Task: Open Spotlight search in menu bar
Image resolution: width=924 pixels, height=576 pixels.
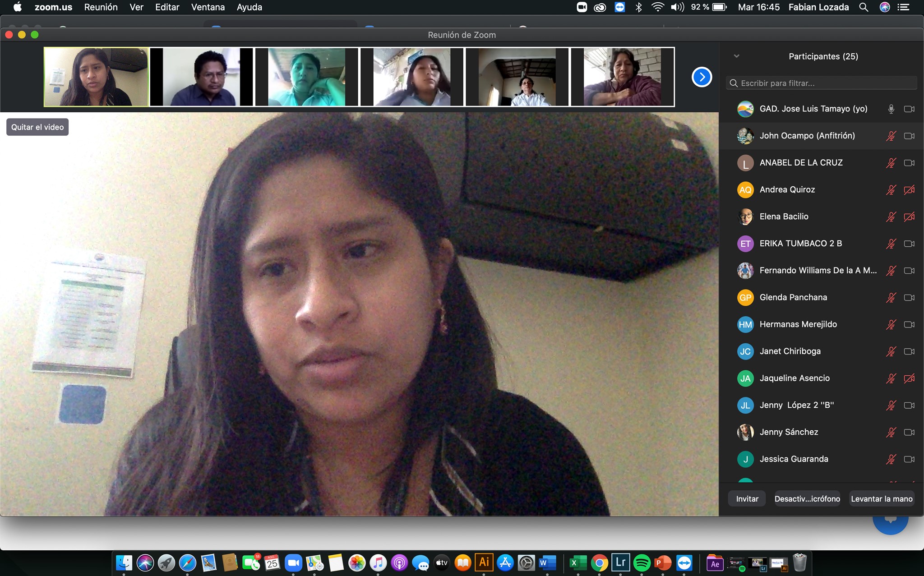Action: 864,7
